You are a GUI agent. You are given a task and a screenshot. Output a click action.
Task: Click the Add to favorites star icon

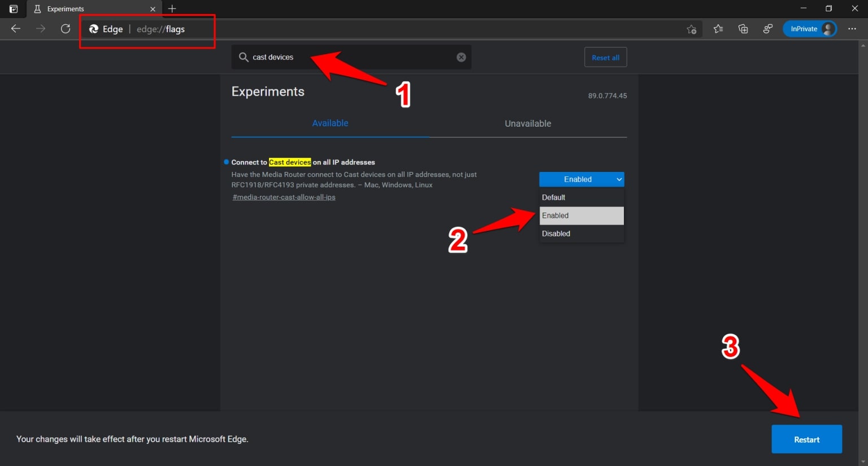691,29
